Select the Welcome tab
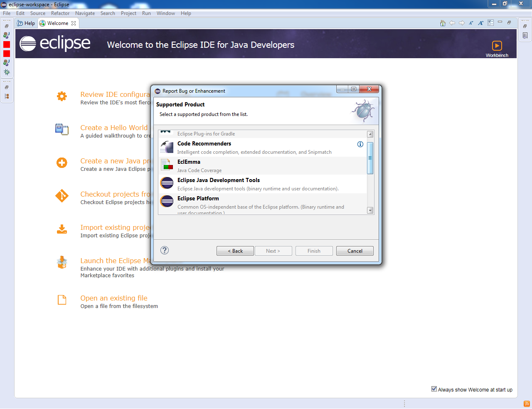This screenshot has width=532, height=409. click(x=58, y=23)
